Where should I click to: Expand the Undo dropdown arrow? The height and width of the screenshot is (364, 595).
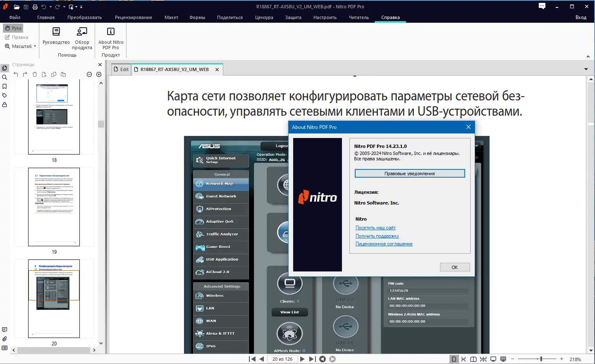pos(50,7)
